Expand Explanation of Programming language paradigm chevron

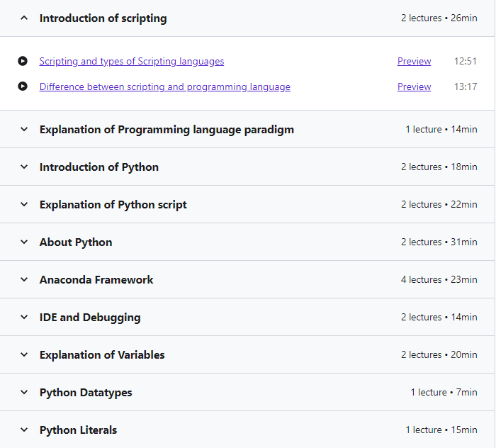(24, 130)
